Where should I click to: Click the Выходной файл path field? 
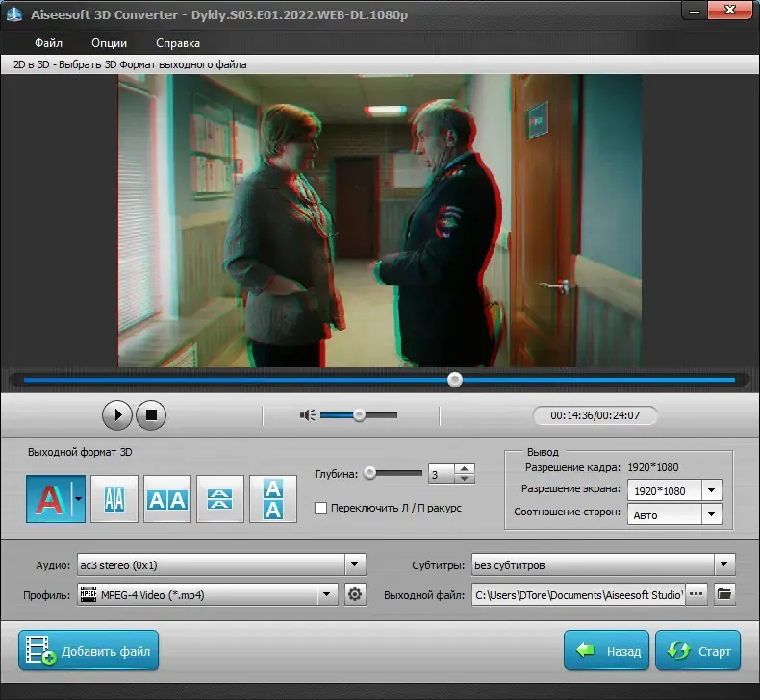(x=578, y=594)
